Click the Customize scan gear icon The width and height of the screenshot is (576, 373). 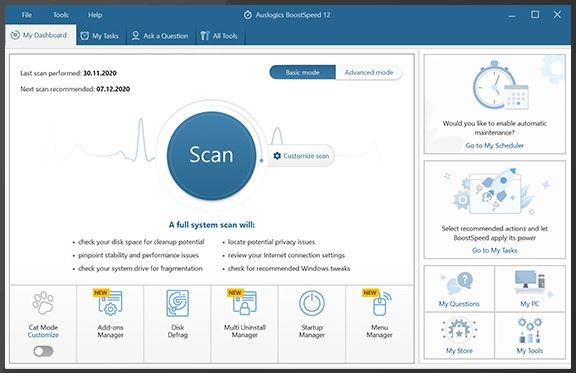pyautogui.click(x=277, y=156)
